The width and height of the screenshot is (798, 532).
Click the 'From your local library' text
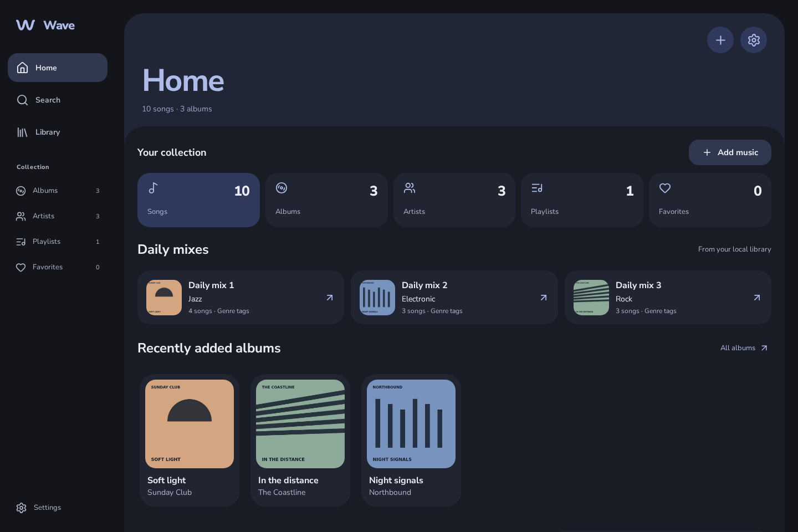(735, 249)
